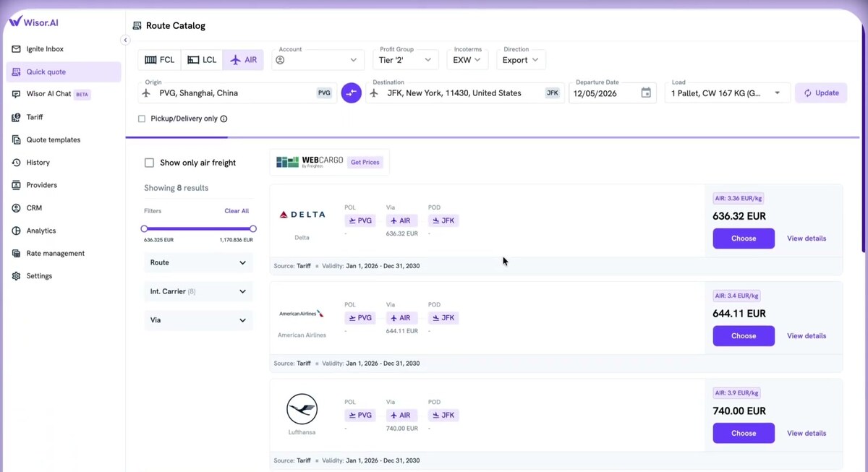This screenshot has width=868, height=472.
Task: Click the Origin field PVG, Shanghai
Action: pyautogui.click(x=237, y=93)
